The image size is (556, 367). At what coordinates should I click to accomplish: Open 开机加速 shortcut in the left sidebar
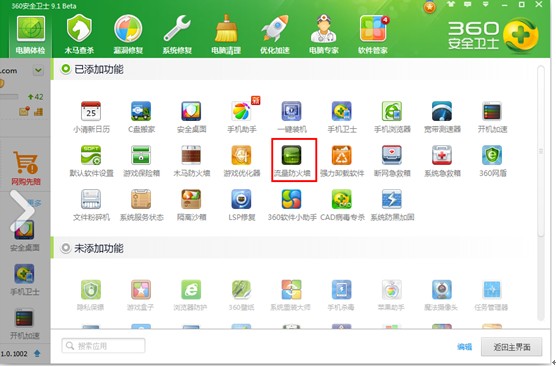coord(24,324)
